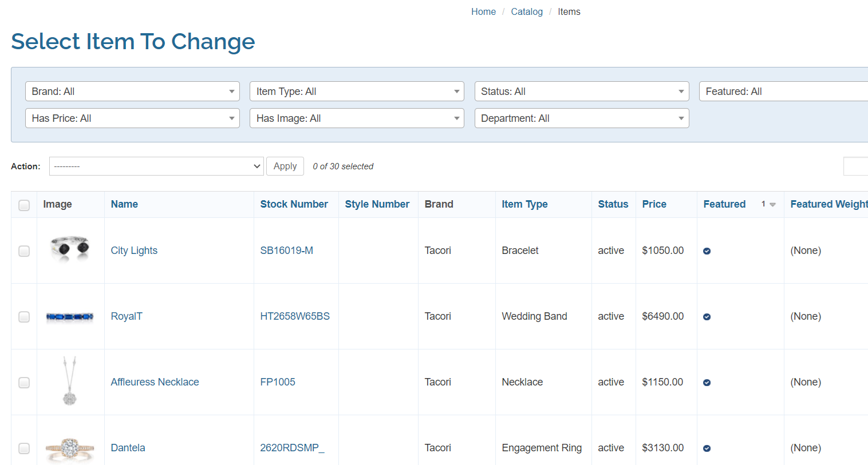Sort table by Stock Number column

coord(294,204)
